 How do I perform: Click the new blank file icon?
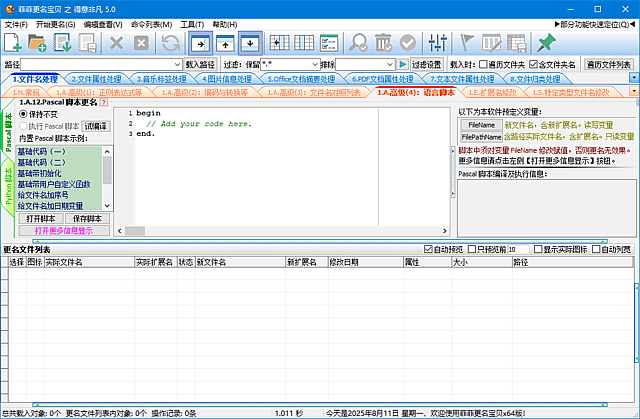(x=13, y=42)
